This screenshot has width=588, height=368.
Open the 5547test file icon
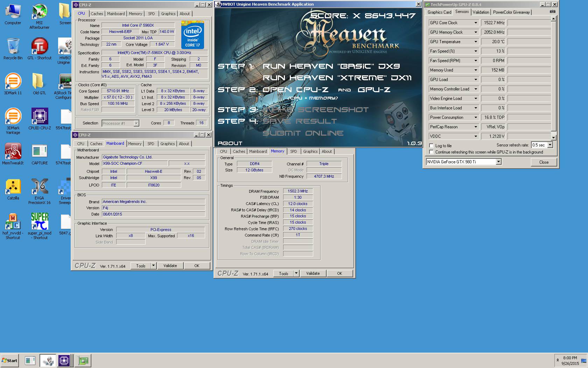click(x=65, y=119)
